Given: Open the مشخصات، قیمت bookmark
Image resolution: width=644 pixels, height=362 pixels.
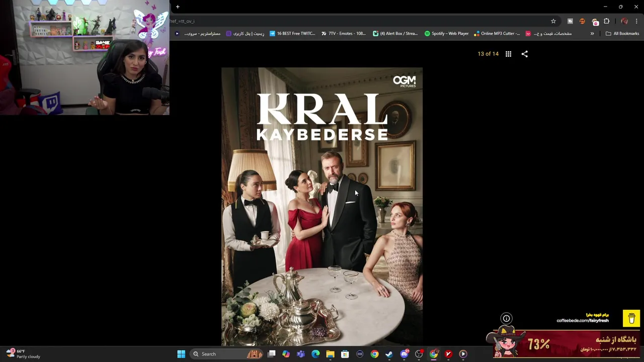Looking at the screenshot, I should click(x=548, y=34).
